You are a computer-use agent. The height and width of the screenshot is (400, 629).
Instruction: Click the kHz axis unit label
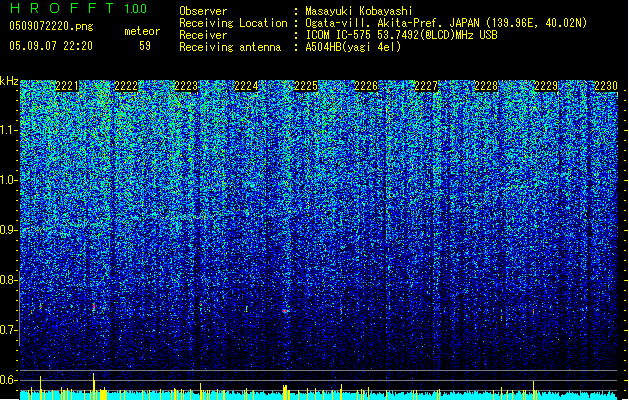pos(9,81)
